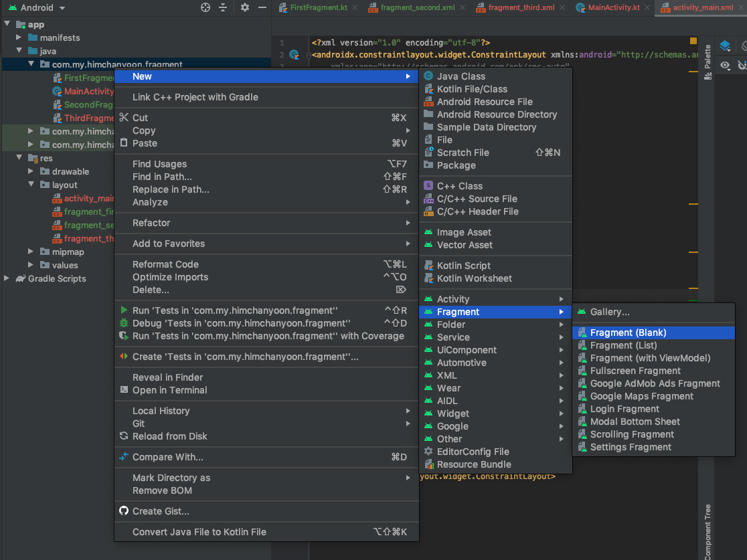Click Link C++ Project with Gradle
Image resolution: width=747 pixels, height=560 pixels.
point(266,97)
